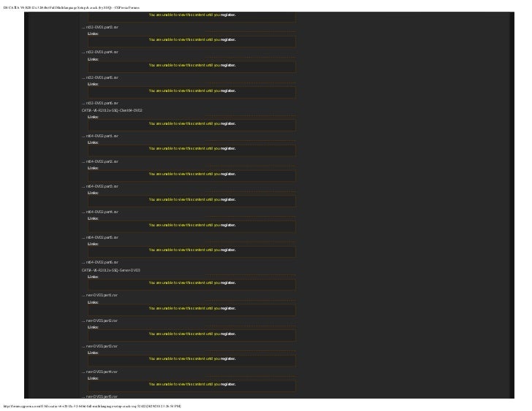
Task: Select the nt32-DVD1.part5.rar file name
Action: coord(100,77)
